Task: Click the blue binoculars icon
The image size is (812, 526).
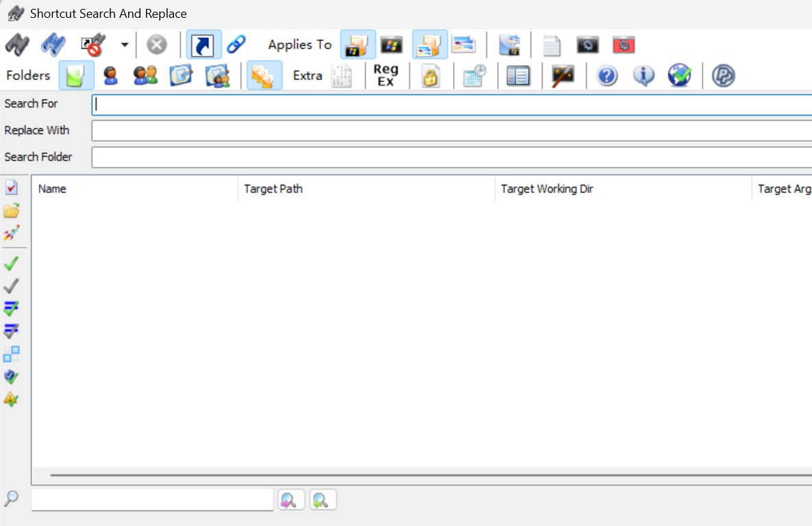Action: click(x=53, y=45)
